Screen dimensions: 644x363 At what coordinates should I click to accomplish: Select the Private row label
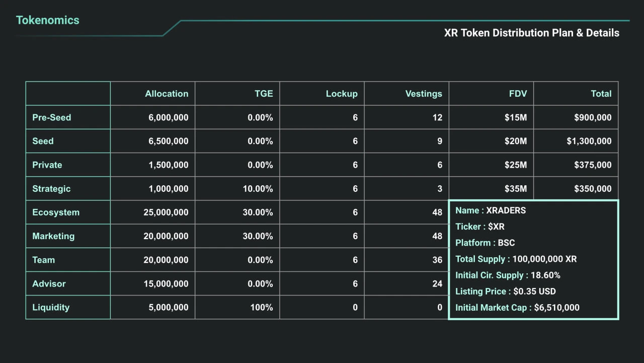point(47,165)
